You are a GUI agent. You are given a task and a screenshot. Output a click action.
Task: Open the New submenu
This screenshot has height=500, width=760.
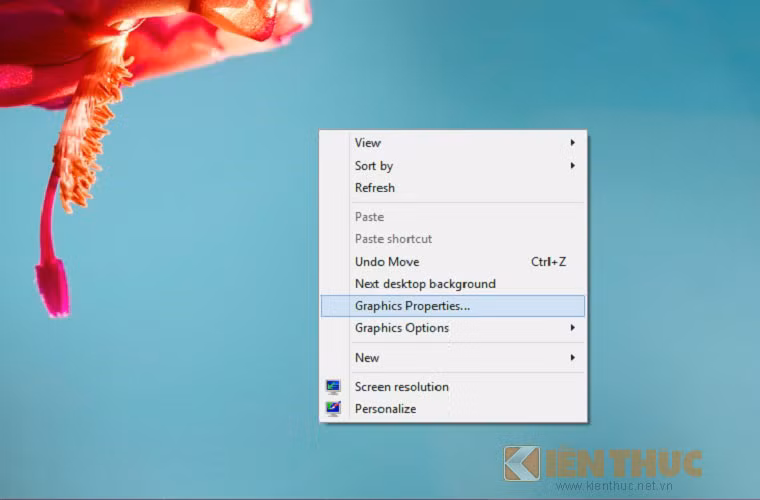click(453, 358)
